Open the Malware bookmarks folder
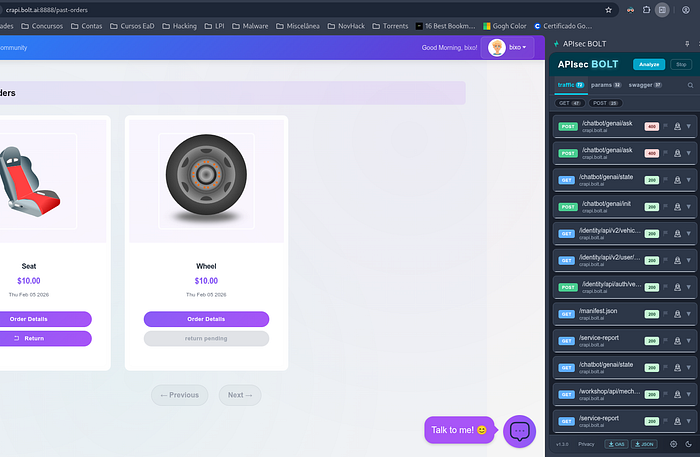Image resolution: width=700 pixels, height=457 pixels. (250, 26)
